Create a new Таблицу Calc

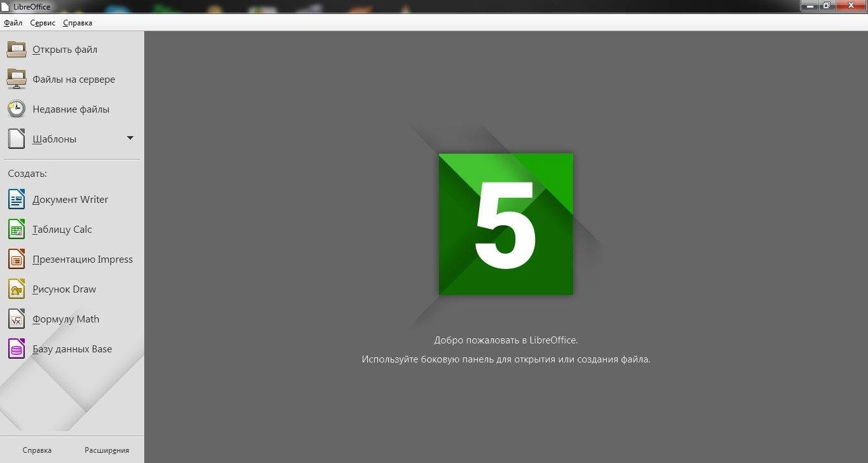[x=62, y=230]
